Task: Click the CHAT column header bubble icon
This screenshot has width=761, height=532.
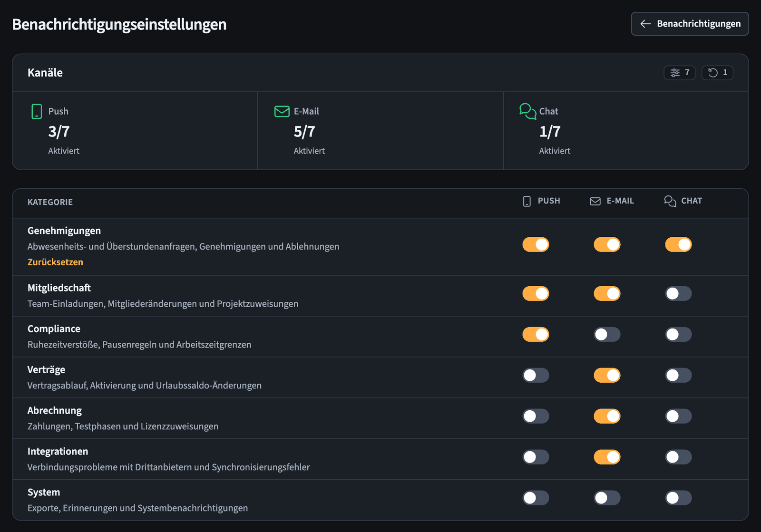Action: pos(670,201)
